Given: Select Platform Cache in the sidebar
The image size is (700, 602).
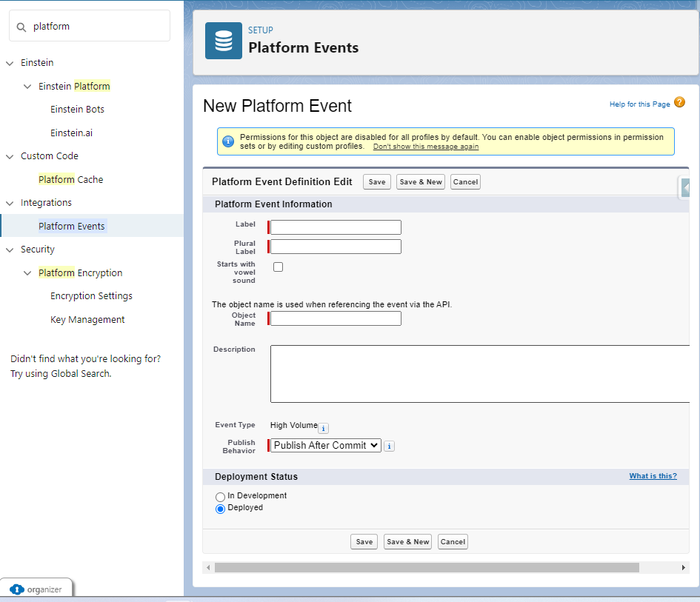Looking at the screenshot, I should 70,179.
